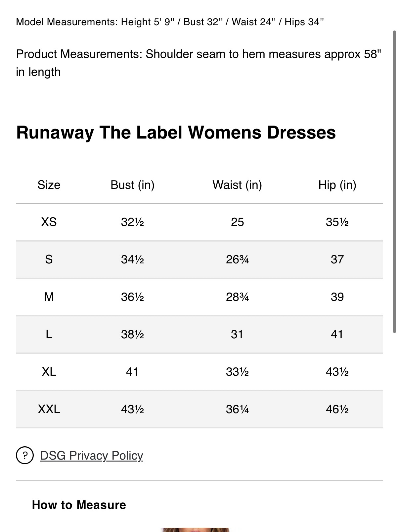Click the XXL waist value 36¼
This screenshot has width=399, height=532.
point(237,409)
